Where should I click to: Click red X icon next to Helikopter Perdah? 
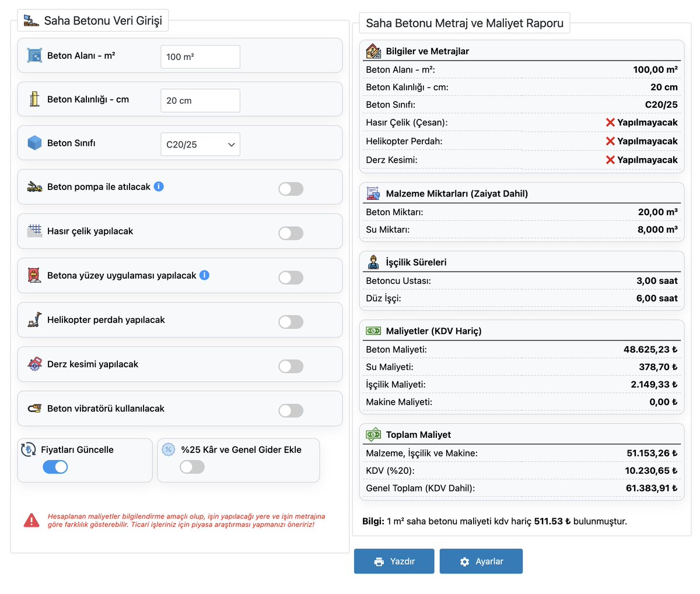tap(610, 141)
